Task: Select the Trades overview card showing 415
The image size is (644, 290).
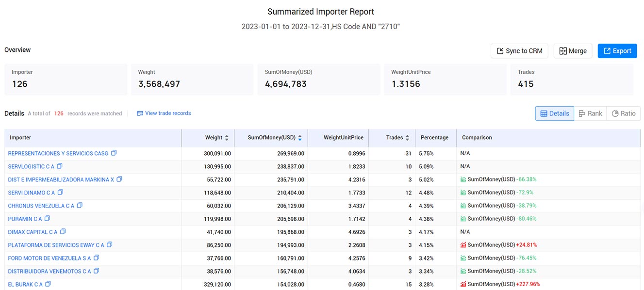Action: pyautogui.click(x=572, y=80)
